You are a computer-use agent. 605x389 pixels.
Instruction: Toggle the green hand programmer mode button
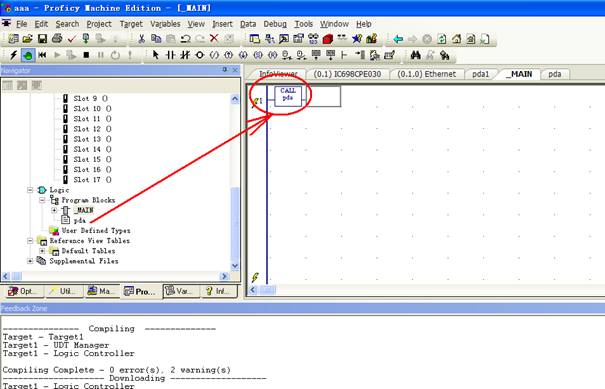pyautogui.click(x=28, y=55)
